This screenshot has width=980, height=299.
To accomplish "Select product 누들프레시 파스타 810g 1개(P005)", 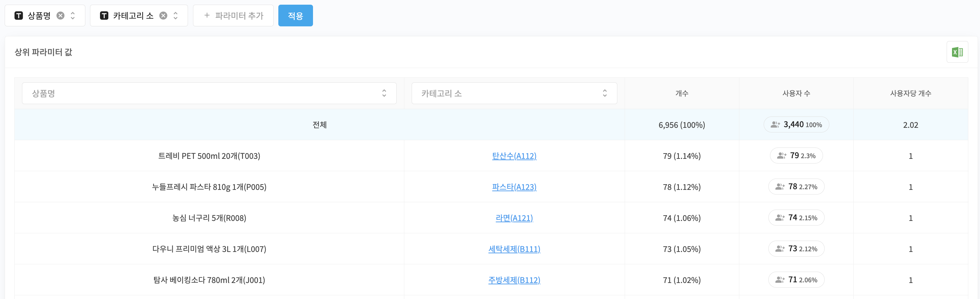I will [x=209, y=187].
